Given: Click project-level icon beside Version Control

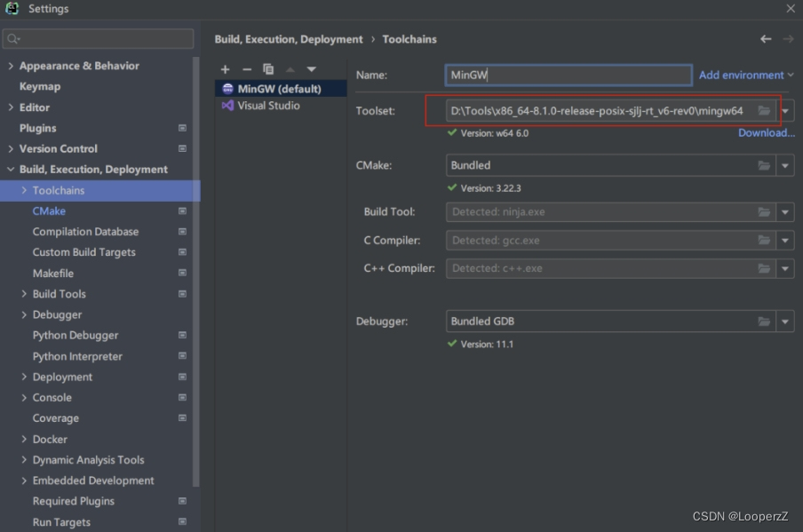Looking at the screenshot, I should pyautogui.click(x=182, y=148).
